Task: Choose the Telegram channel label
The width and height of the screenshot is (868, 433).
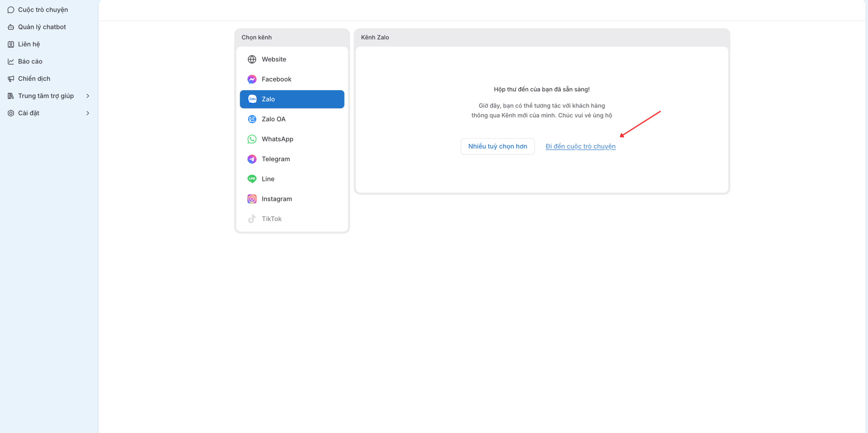Action: pyautogui.click(x=276, y=159)
